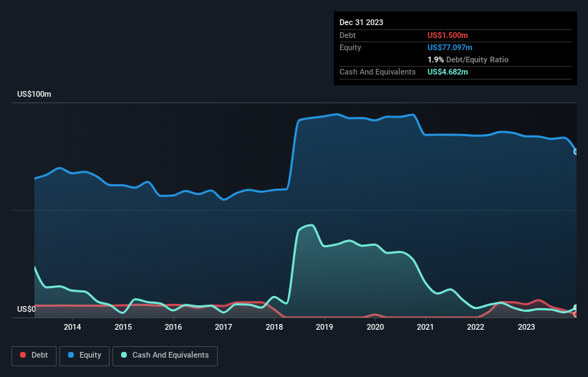
Task: Click the 1.9% Debt/Equity Ratio text
Action: click(x=468, y=59)
